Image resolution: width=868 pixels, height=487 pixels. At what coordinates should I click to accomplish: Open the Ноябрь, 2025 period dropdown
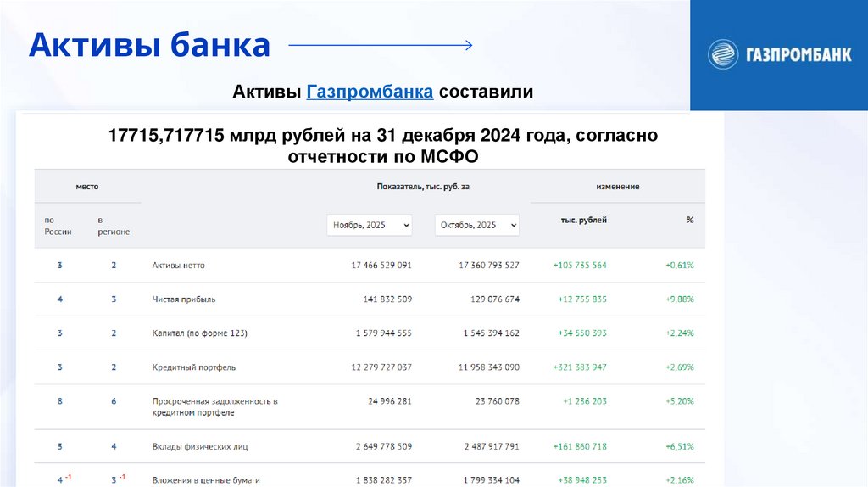tap(370, 225)
